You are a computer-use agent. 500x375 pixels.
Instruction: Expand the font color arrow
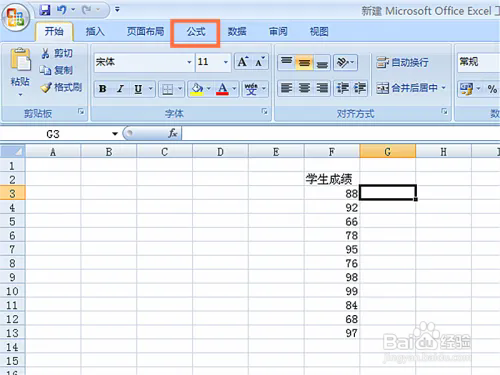pyautogui.click(x=234, y=89)
